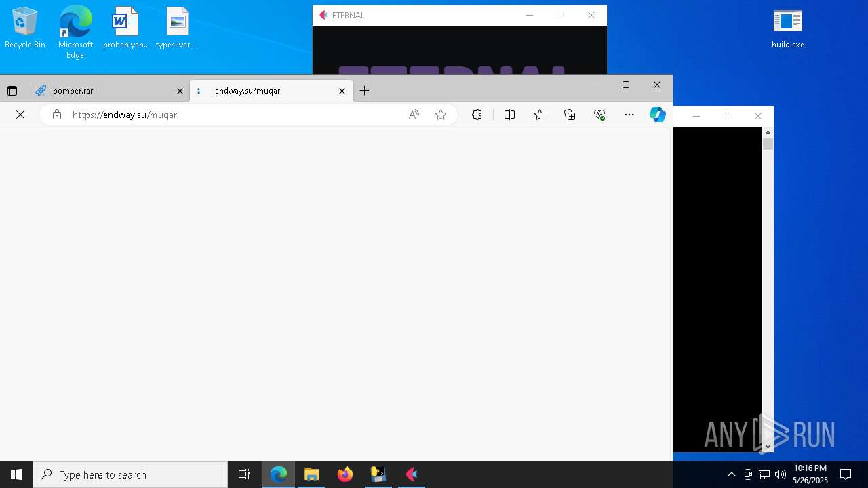Minimize the black console window
This screenshot has width=868, height=488.
[696, 116]
